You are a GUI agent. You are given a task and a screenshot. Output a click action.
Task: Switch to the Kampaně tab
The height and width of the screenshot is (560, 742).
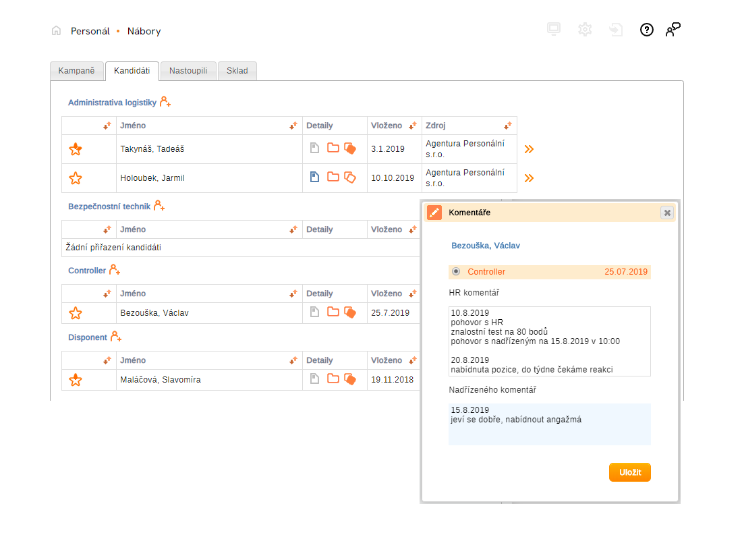pos(77,71)
